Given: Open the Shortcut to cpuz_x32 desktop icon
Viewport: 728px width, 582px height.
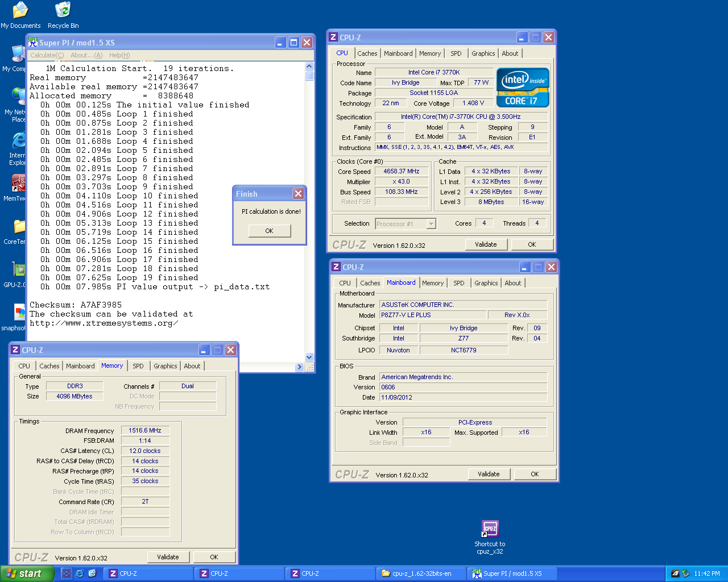Looking at the screenshot, I should [x=490, y=537].
